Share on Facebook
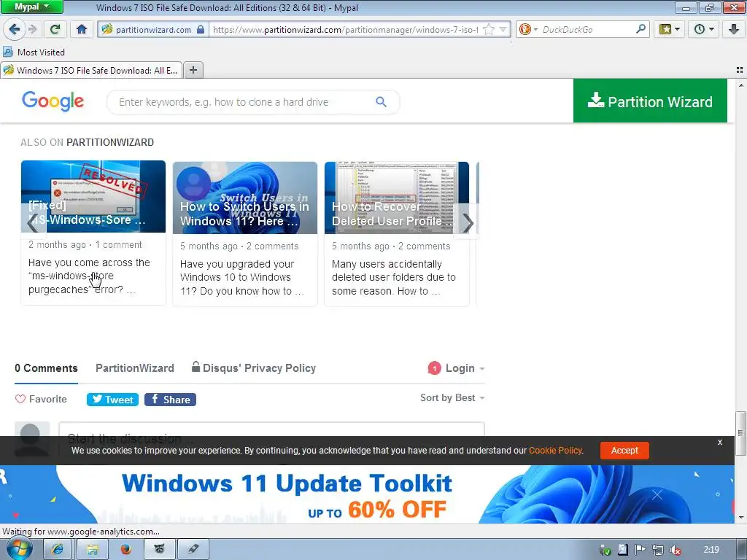The image size is (747, 560). click(x=170, y=400)
